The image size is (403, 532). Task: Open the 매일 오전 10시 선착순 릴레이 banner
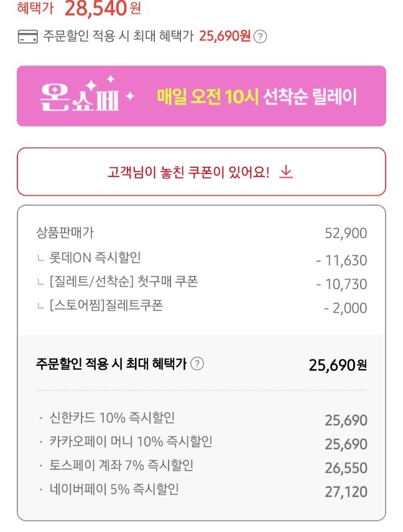[x=257, y=97]
